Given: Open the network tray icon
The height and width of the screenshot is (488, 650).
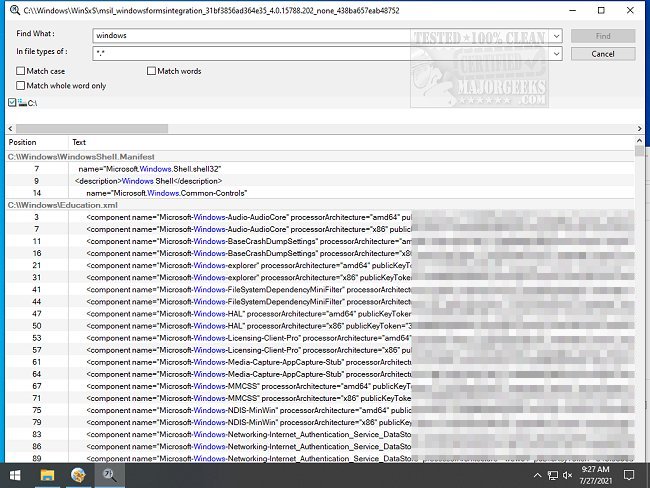Looking at the screenshot, I should click(x=553, y=475).
